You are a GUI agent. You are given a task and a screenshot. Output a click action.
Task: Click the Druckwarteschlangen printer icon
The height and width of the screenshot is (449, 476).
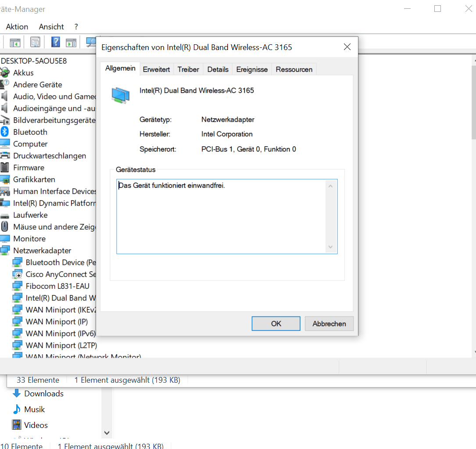pyautogui.click(x=4, y=155)
